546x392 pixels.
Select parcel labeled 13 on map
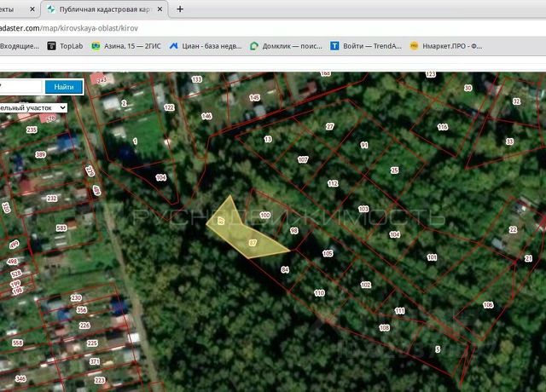(267, 140)
